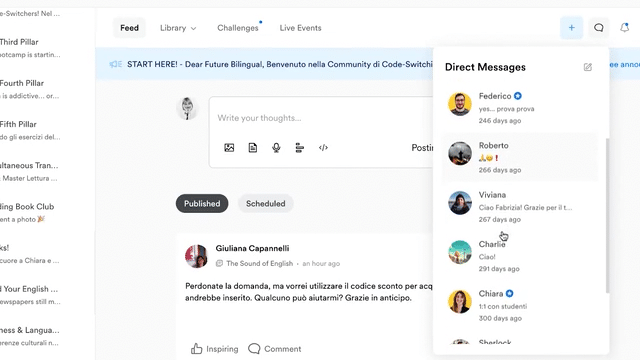Image resolution: width=640 pixels, height=360 pixels.
Task: Attach an image to the post
Action: tap(229, 148)
